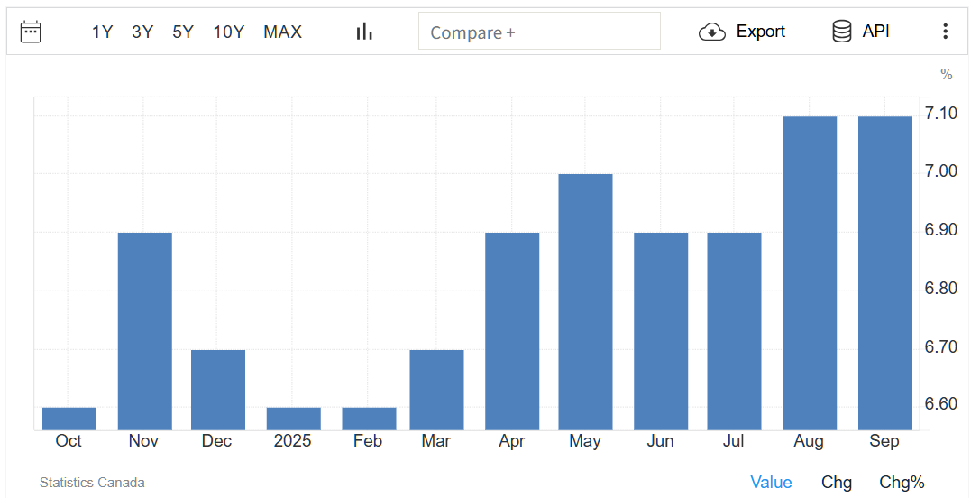The image size is (980, 498).
Task: Switch to the 5Y time range
Action: 183,32
